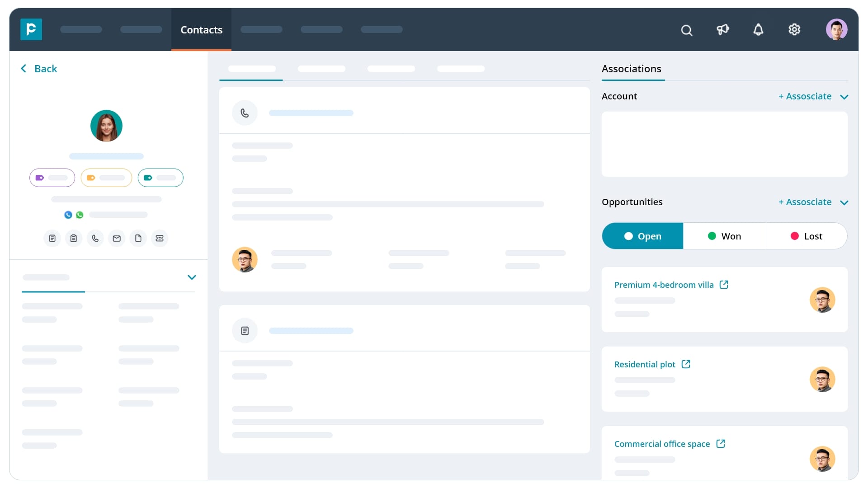868x488 pixels.
Task: Select the Contacts navigation tab
Action: click(x=201, y=30)
